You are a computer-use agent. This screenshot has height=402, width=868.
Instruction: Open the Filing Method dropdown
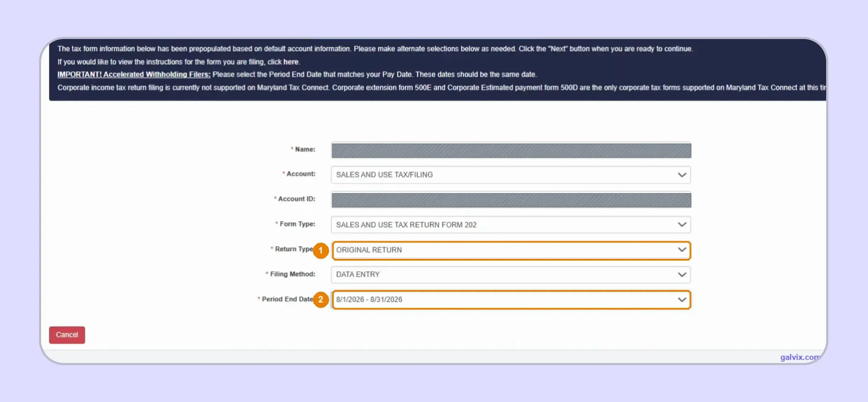(511, 275)
